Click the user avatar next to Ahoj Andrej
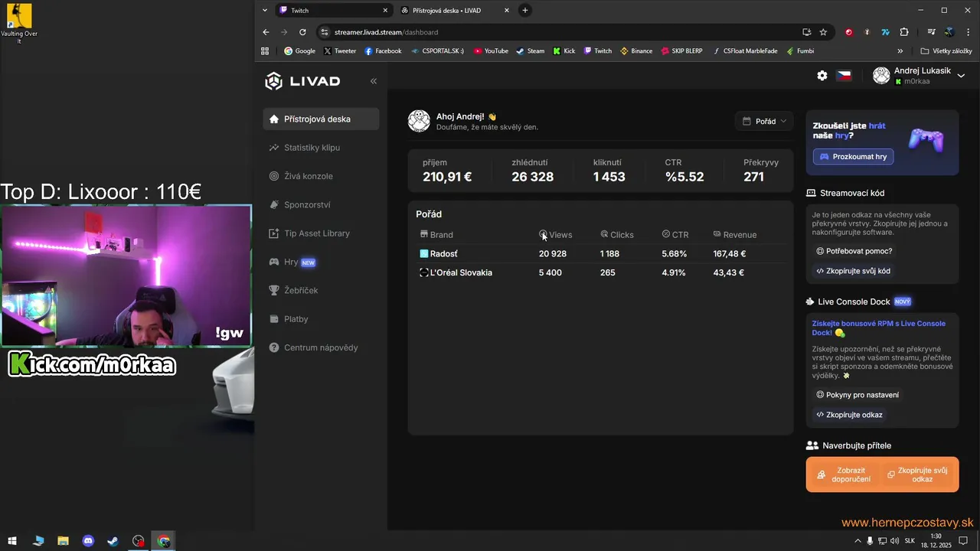Viewport: 980px width, 551px height. pyautogui.click(x=419, y=121)
